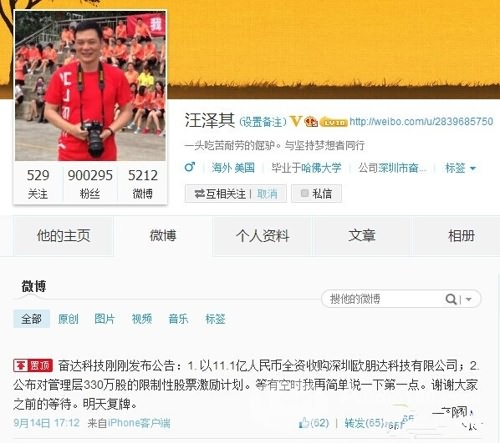Viewport: 500px width, 443px height.
Task: Open the search options dropdown arrow
Action: pos(468,299)
